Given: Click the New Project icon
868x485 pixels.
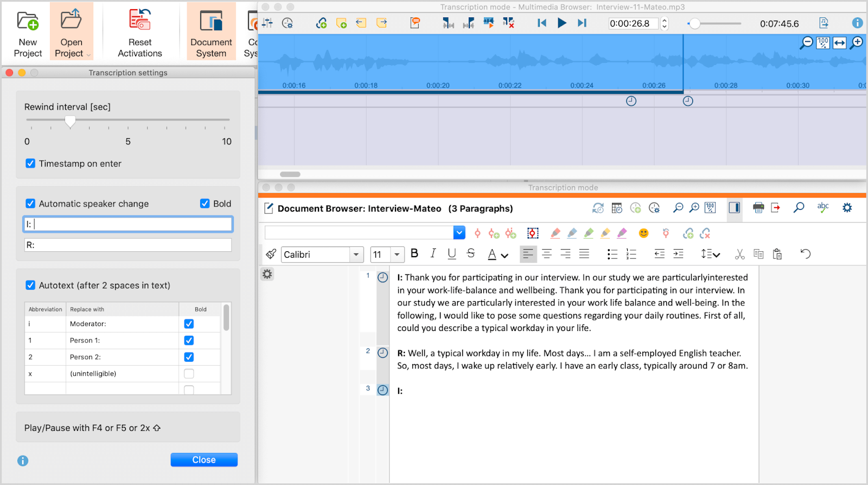Looking at the screenshot, I should pyautogui.click(x=28, y=21).
